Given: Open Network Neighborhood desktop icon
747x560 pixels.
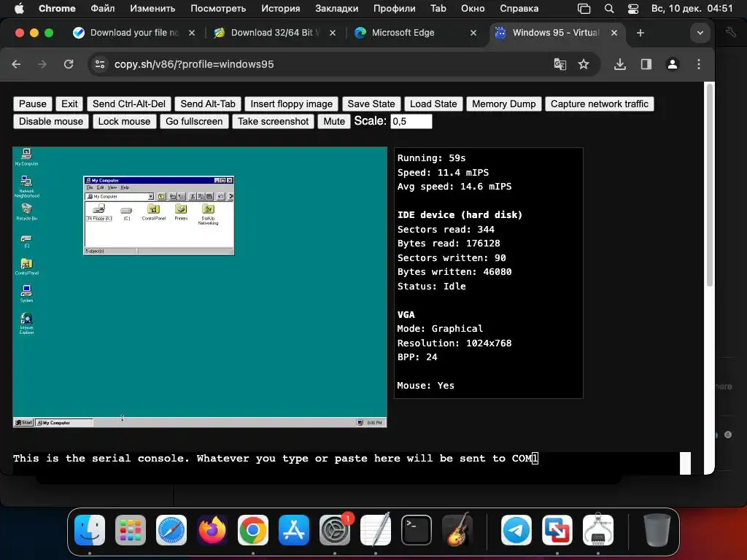Looking at the screenshot, I should coord(26,186).
